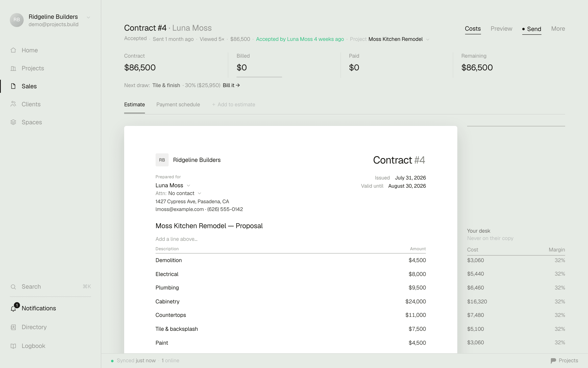Screen dimensions: 588x368
Task: Click the chat bubble icon beside Projects
Action: [553, 360]
